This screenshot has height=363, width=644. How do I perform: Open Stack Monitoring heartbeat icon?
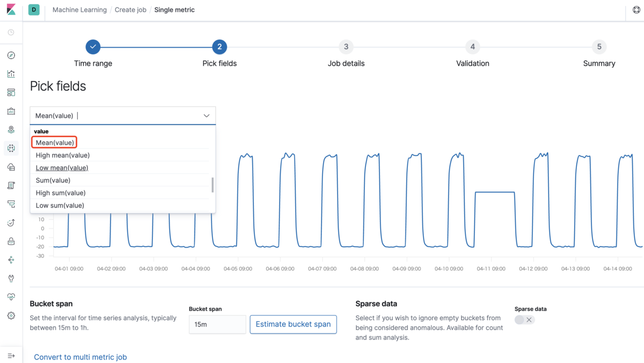pyautogui.click(x=11, y=297)
